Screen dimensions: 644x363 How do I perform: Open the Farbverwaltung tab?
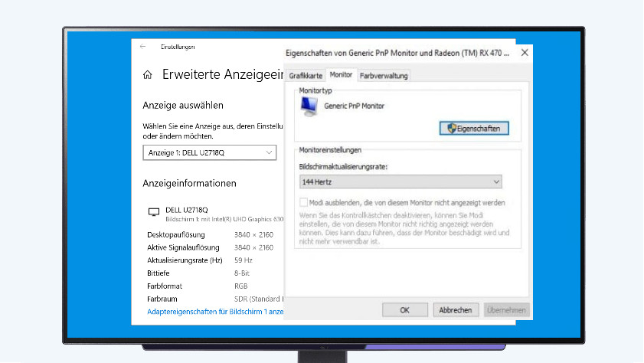coord(384,75)
